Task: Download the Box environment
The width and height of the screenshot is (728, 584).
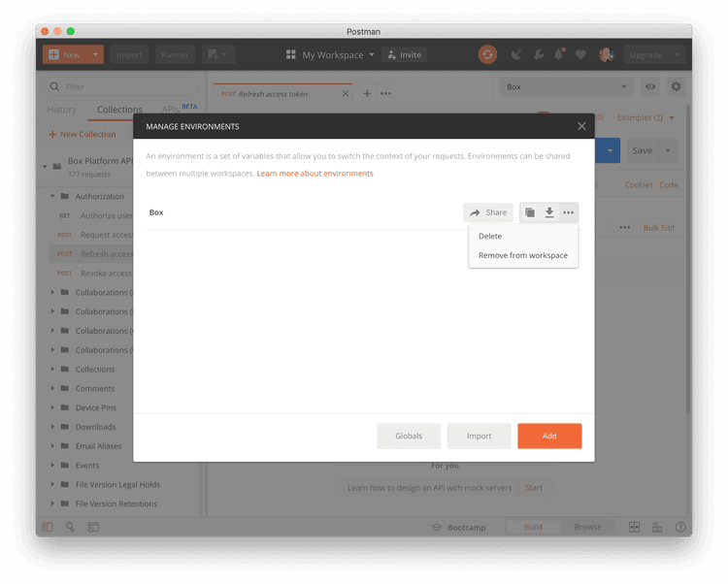Action: (x=549, y=212)
